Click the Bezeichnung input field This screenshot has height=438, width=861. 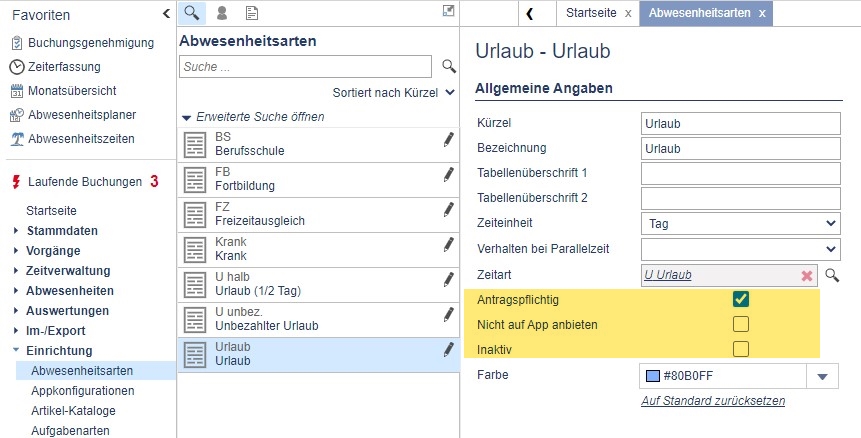click(741, 148)
